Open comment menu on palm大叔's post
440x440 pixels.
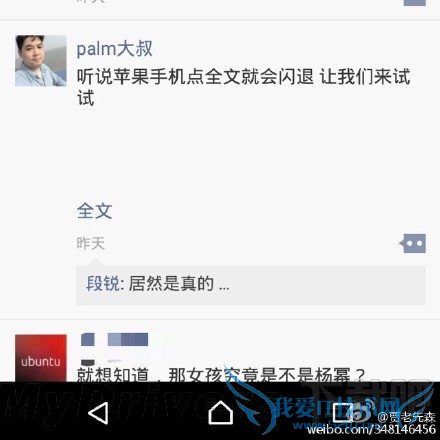[x=412, y=244]
